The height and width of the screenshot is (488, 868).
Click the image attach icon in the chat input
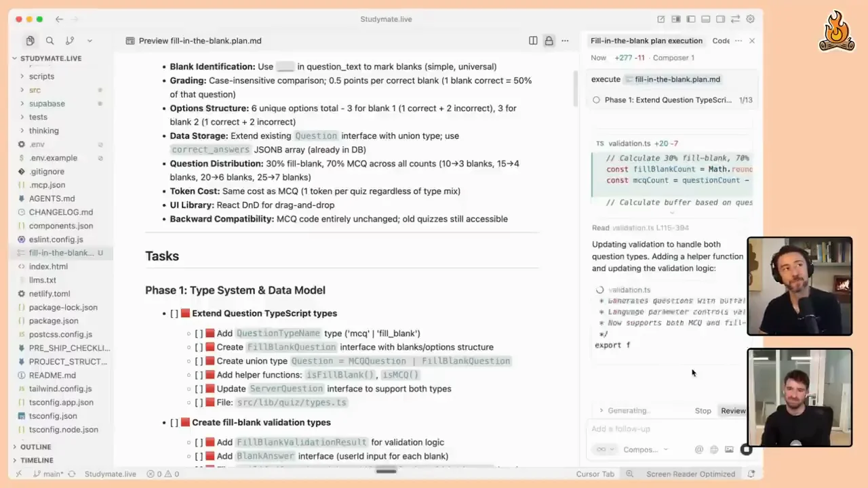click(729, 449)
